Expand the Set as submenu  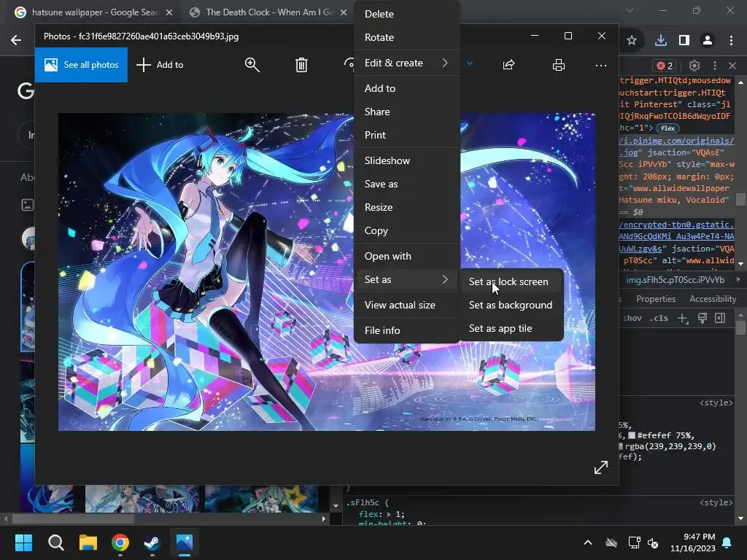click(x=407, y=279)
